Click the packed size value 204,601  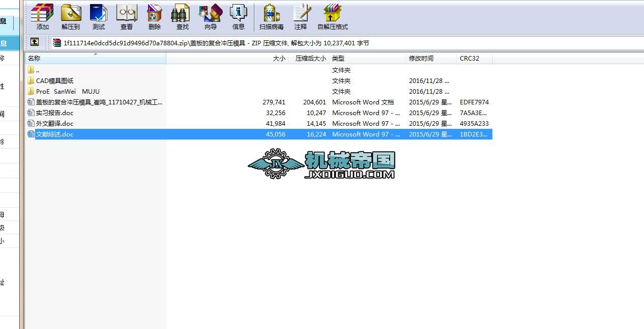(x=314, y=102)
